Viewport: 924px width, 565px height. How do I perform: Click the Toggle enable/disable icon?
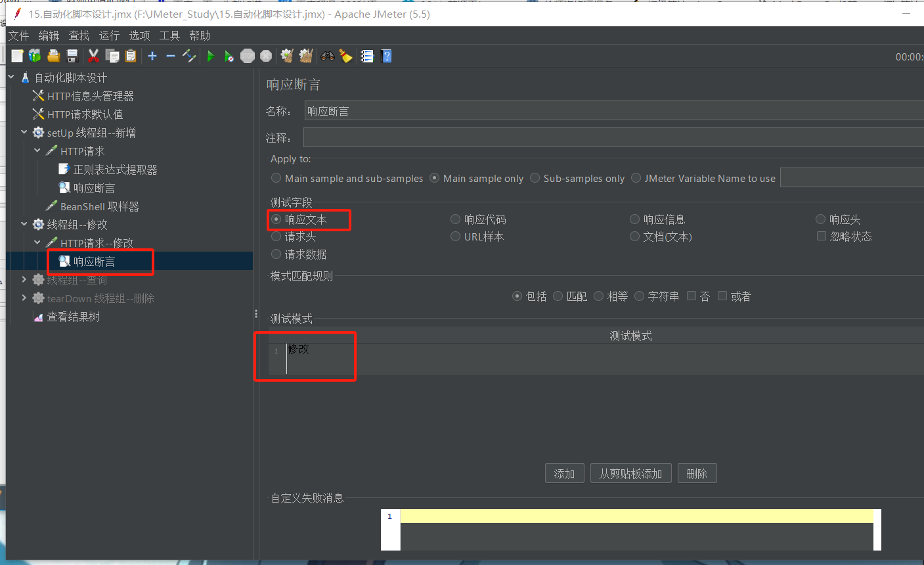(x=189, y=56)
